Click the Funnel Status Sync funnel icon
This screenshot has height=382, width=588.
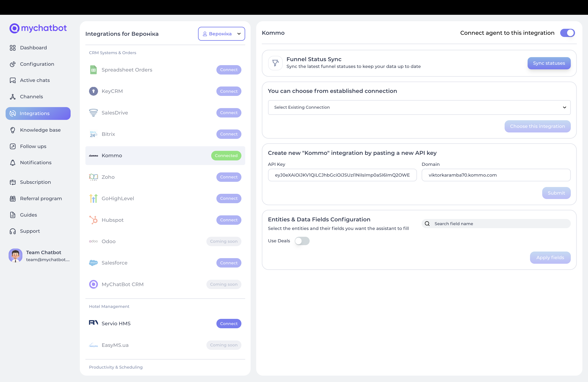pyautogui.click(x=275, y=63)
